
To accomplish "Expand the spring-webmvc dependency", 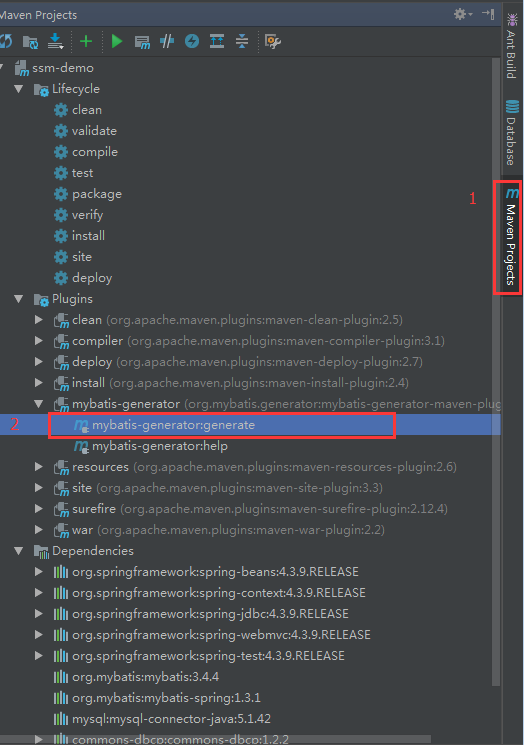I will [x=39, y=635].
